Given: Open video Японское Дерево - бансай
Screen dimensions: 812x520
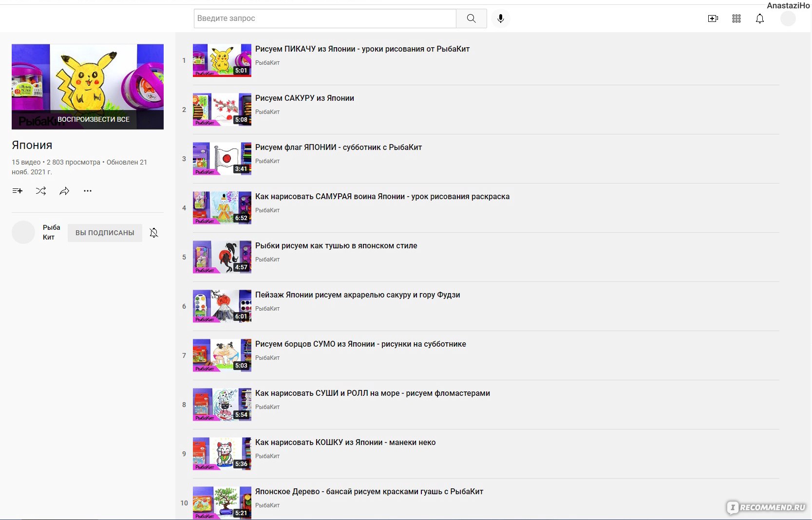Looking at the screenshot, I should (369, 491).
